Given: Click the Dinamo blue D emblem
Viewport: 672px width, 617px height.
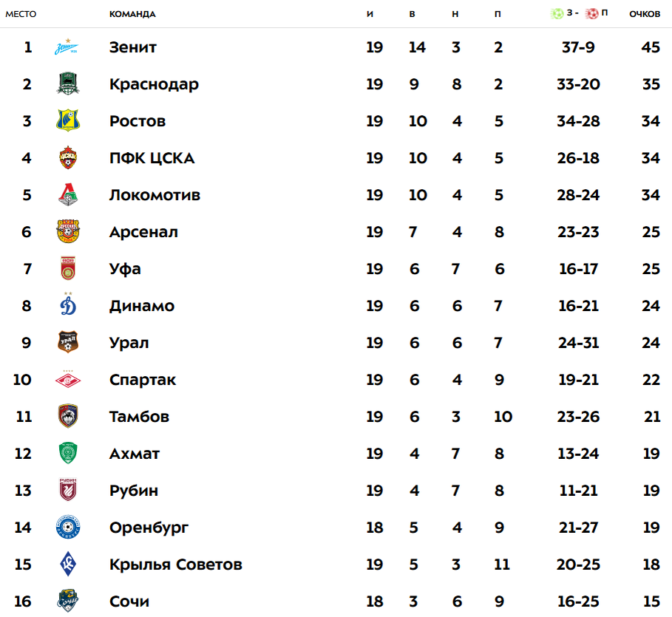Looking at the screenshot, I should 68,304.
